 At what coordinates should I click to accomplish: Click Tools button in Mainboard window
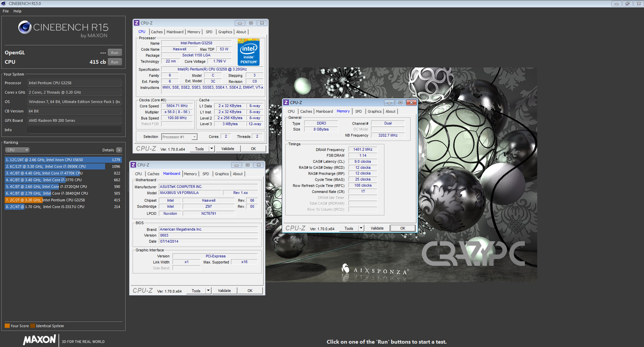pos(196,291)
